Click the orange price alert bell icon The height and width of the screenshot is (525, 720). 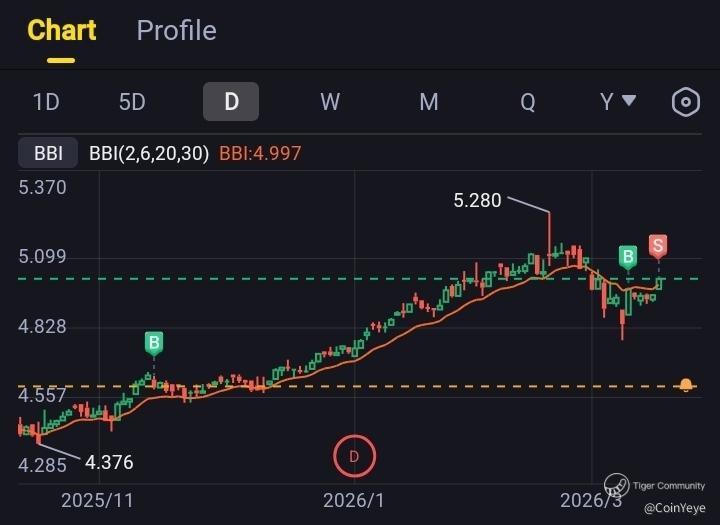[x=686, y=385]
